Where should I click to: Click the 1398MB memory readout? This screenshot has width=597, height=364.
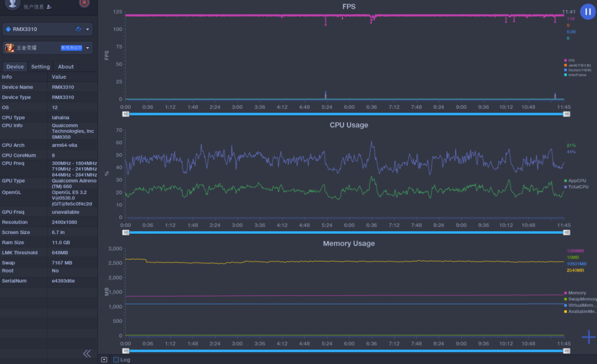coord(575,251)
